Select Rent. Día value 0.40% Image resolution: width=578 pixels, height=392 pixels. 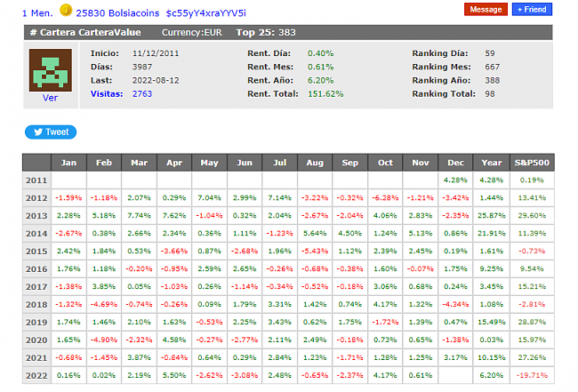click(x=321, y=53)
